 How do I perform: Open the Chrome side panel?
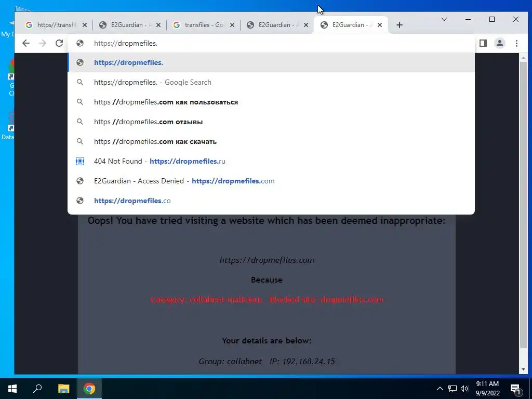[483, 43]
